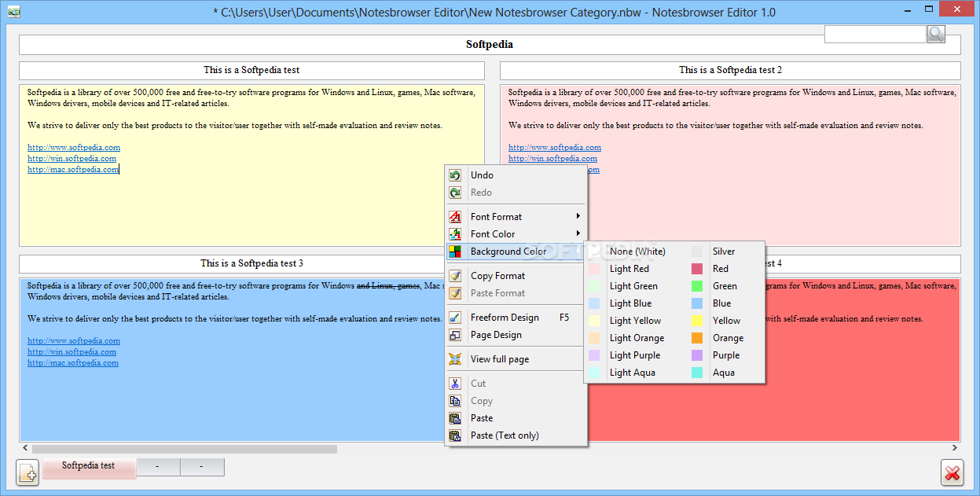980x496 pixels.
Task: Open http://mac.softpedia.com link in yellow note
Action: point(73,169)
